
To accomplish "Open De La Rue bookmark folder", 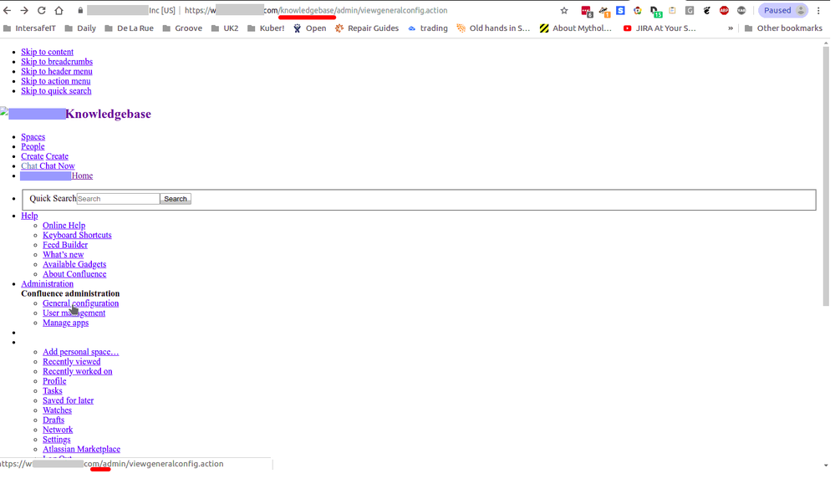I will (129, 28).
